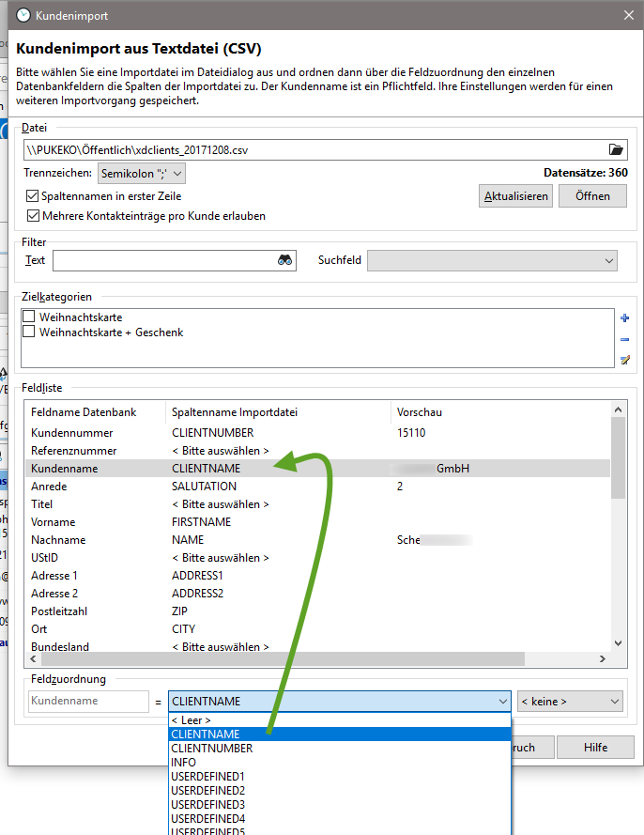644x835 pixels.
Task: Click the folder browse icon for file path
Action: coord(616,149)
